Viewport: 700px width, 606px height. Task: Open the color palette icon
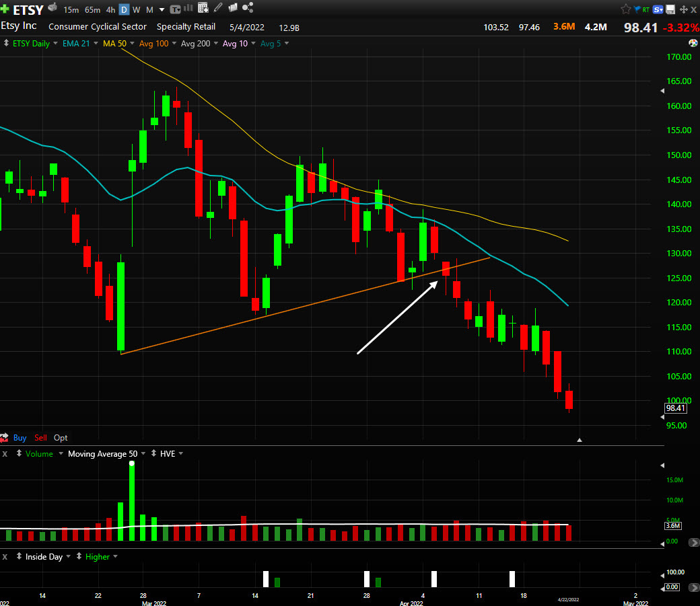pos(693,43)
